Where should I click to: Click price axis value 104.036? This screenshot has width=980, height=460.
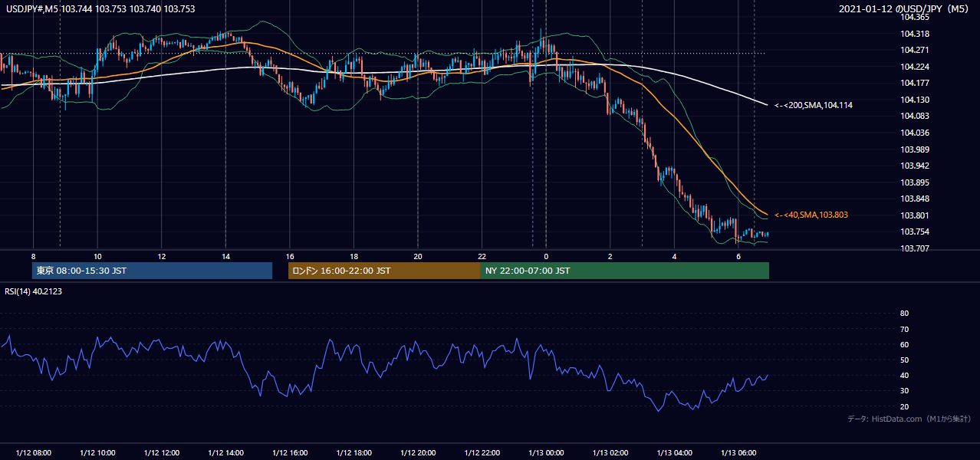click(915, 133)
